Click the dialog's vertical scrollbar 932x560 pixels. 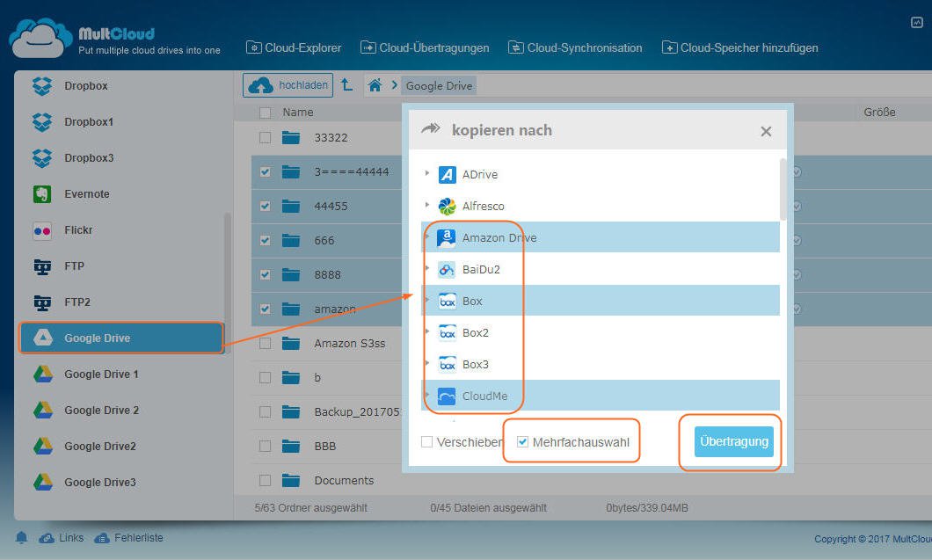tap(783, 190)
